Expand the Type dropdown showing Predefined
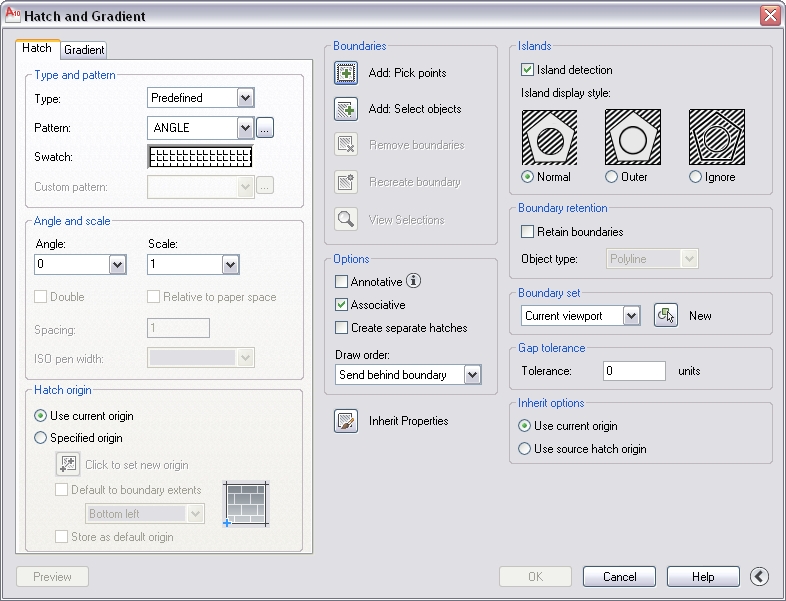Image resolution: width=786 pixels, height=601 pixels. tap(245, 98)
